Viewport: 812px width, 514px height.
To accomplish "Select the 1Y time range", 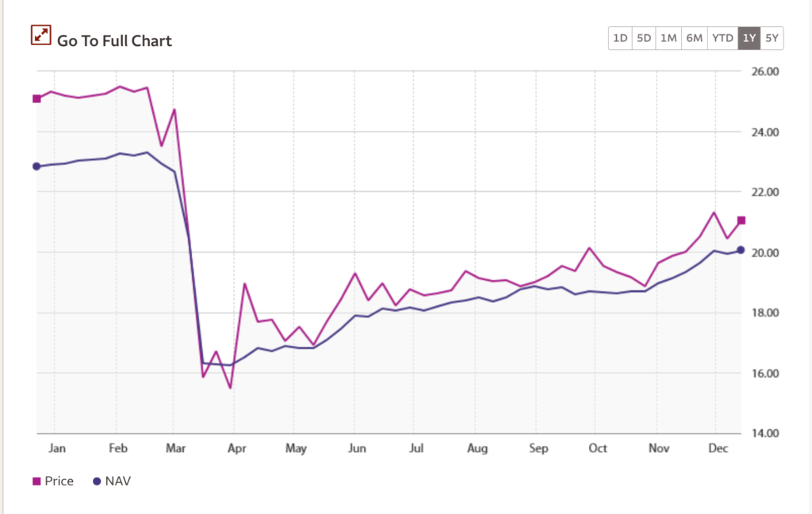I will point(749,38).
